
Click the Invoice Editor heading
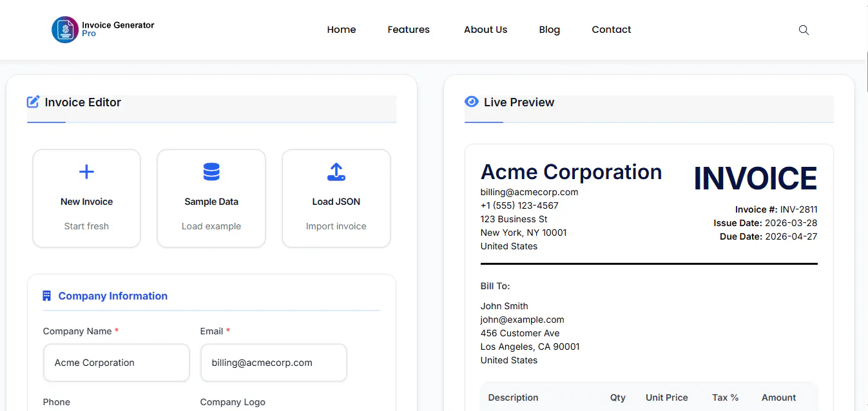pyautogui.click(x=82, y=102)
